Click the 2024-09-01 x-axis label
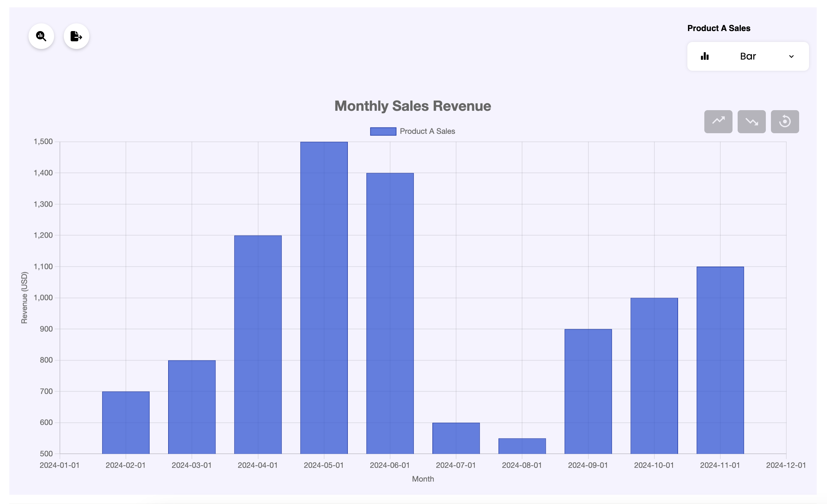Image resolution: width=827 pixels, height=504 pixels. pyautogui.click(x=588, y=465)
